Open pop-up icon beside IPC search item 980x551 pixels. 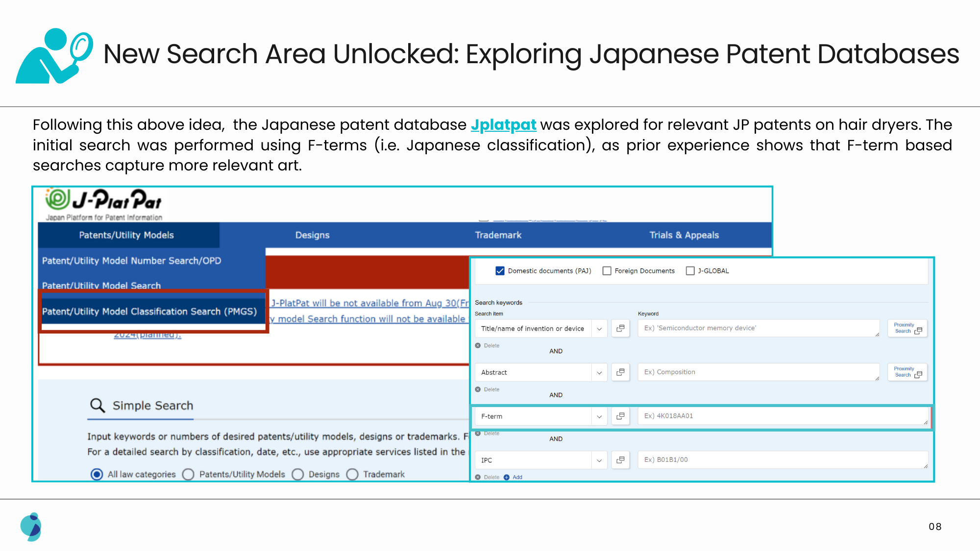620,460
